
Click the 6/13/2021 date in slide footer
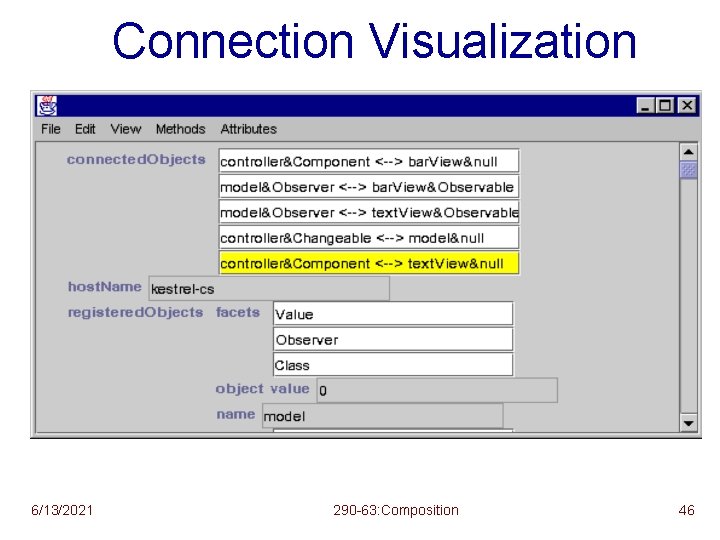pos(62,510)
